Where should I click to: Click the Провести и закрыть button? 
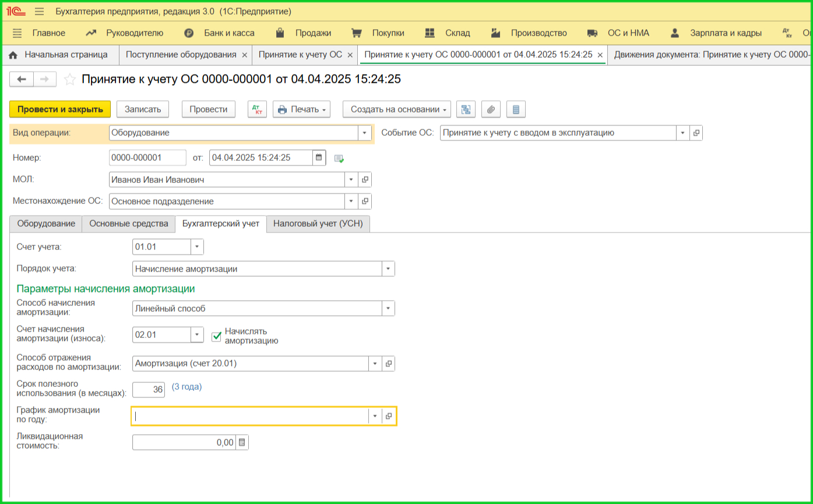coord(60,110)
